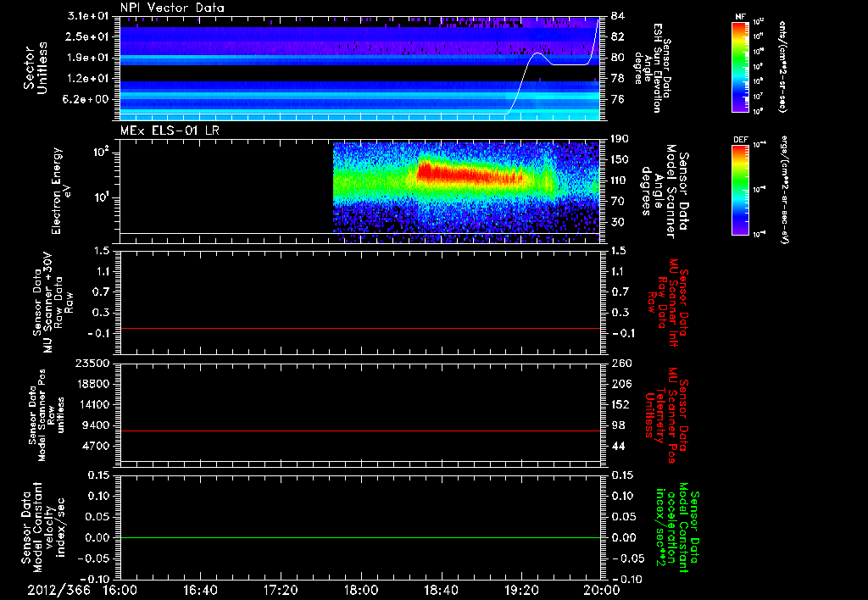Click the red line in the MU Scanner +30V panel

tap(360, 328)
